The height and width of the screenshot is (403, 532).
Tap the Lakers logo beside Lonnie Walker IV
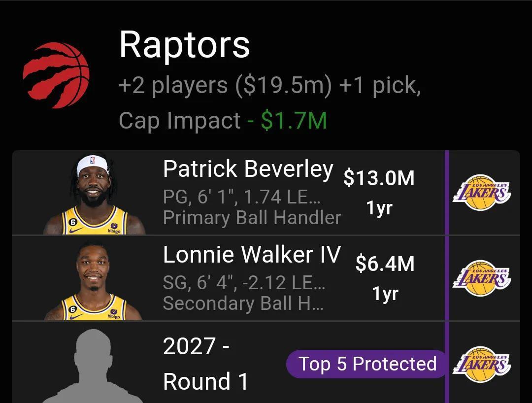point(482,279)
